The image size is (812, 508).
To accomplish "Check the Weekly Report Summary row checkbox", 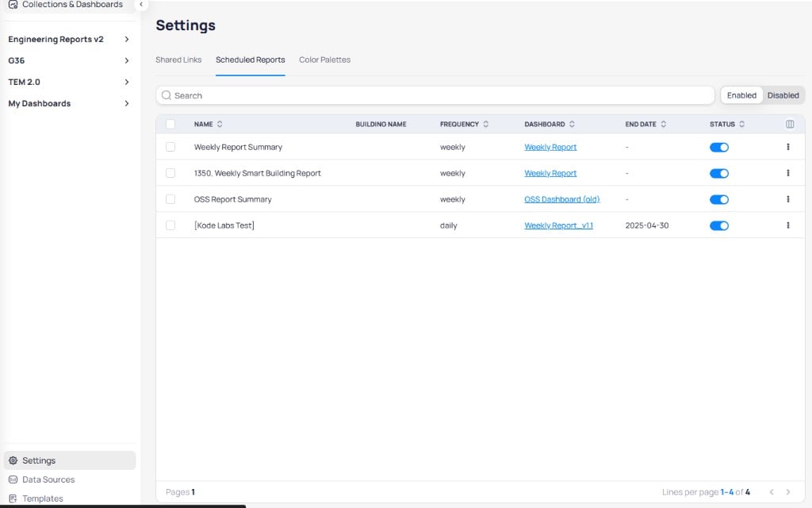I will [170, 147].
